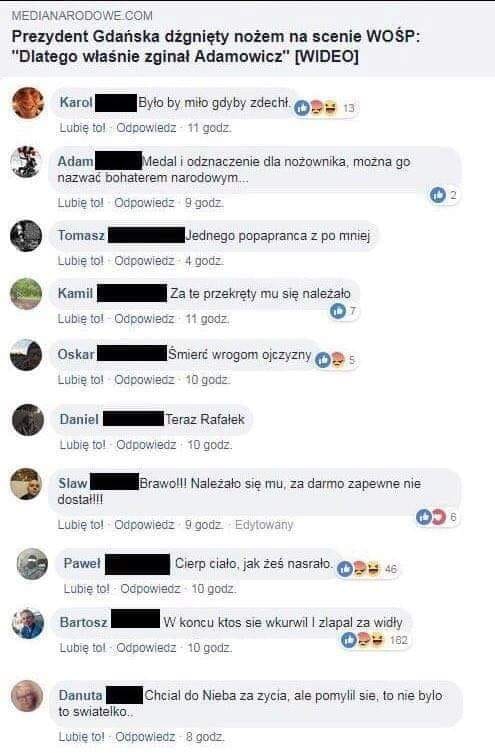The width and height of the screenshot is (495, 753).
Task: Click the like reaction icon on Kamil's comment
Action: (x=338, y=311)
